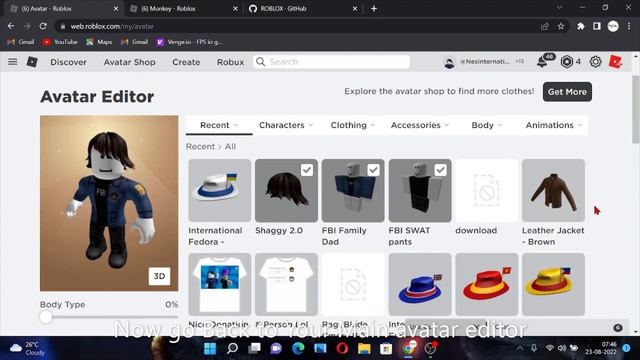Click the Recent breadcrumb link
Viewport: 640px width, 360px height.
pyautogui.click(x=200, y=147)
